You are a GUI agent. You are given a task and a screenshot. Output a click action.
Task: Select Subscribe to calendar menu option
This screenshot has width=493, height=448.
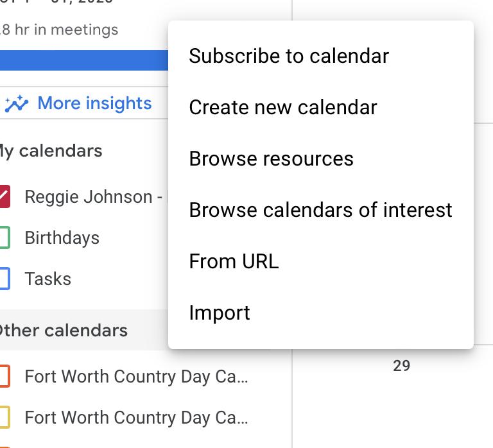(289, 56)
